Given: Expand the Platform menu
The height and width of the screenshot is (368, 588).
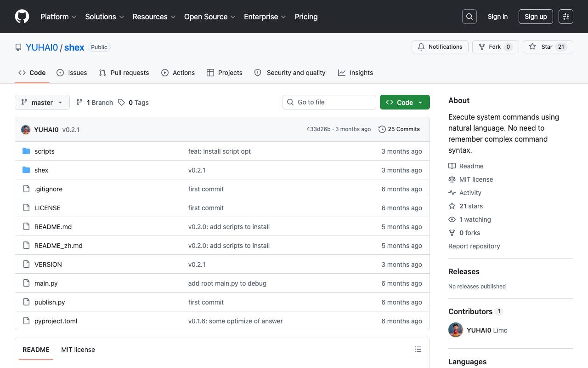Looking at the screenshot, I should point(58,17).
